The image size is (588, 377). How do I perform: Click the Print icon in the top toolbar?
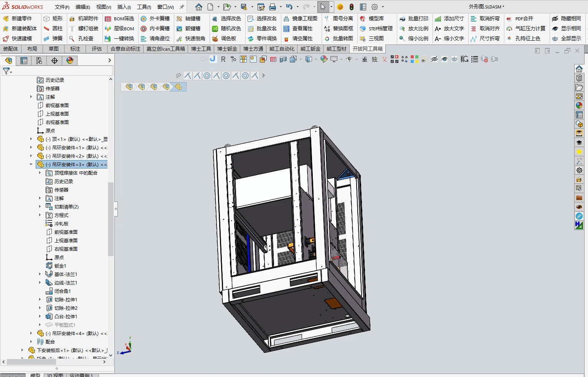tap(273, 7)
